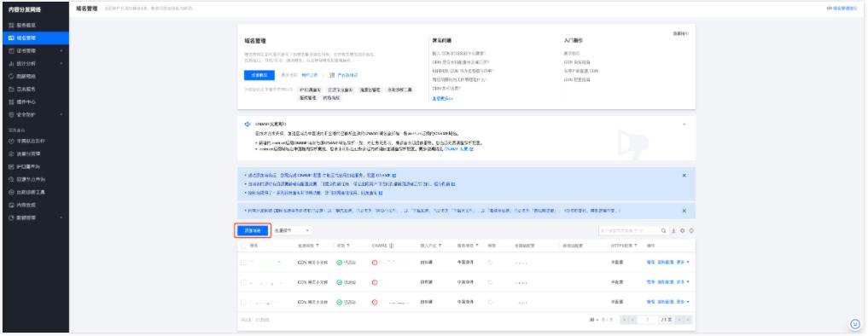Click the tag edit icon in second row

pyautogui.click(x=490, y=282)
